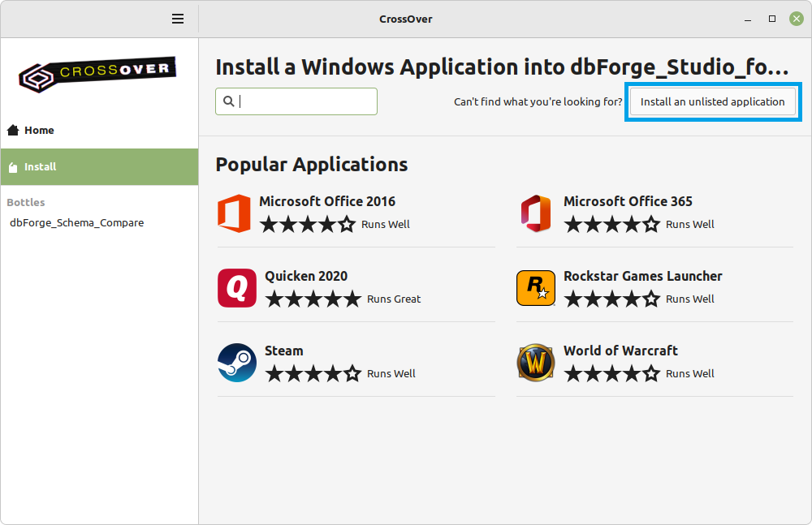Click Runs Well label for World of Warcraft

[690, 374]
